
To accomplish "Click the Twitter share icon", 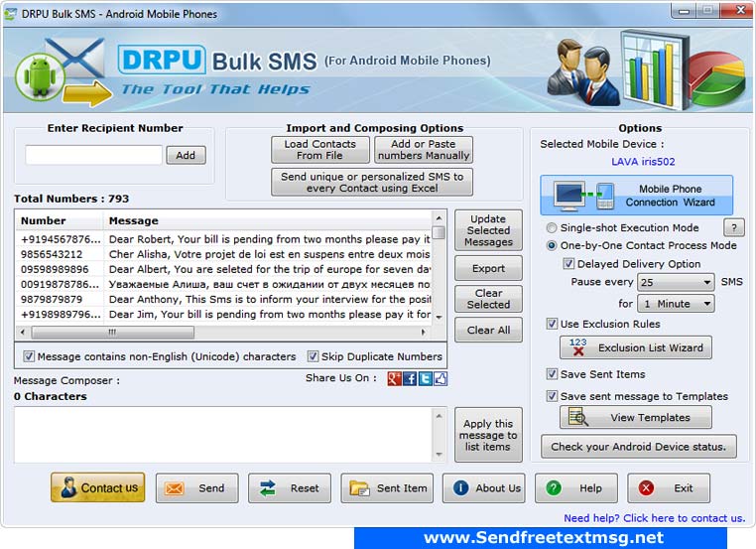I will (x=425, y=378).
